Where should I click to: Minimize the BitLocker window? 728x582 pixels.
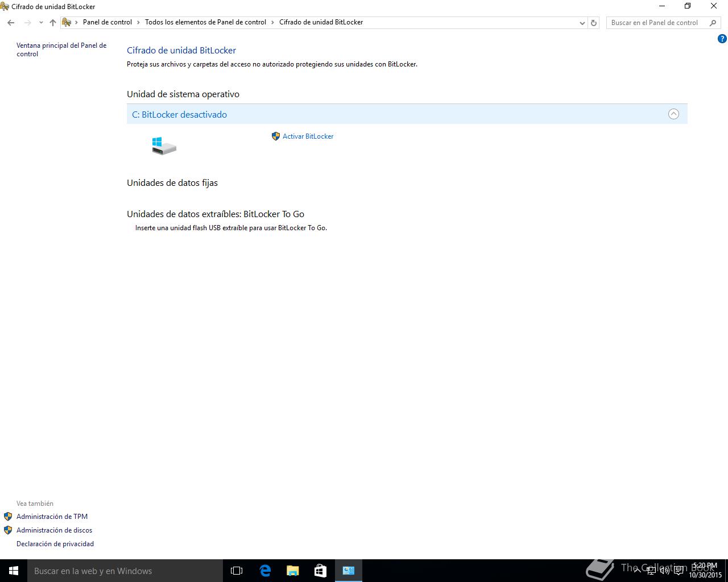[x=662, y=6]
